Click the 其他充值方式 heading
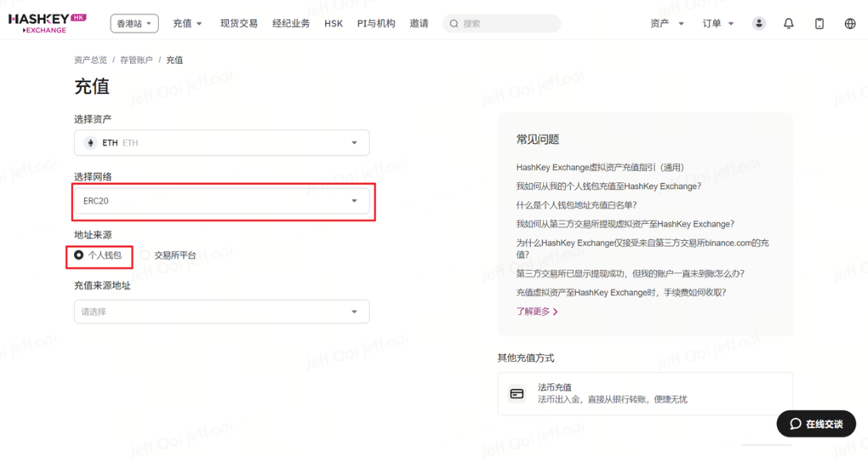Image resolution: width=868 pixels, height=458 pixels. (x=526, y=358)
